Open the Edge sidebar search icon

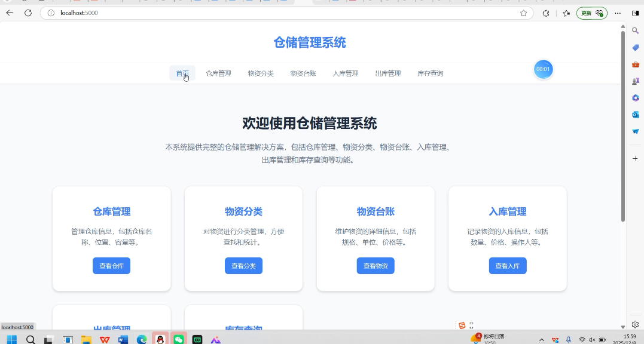click(x=636, y=30)
